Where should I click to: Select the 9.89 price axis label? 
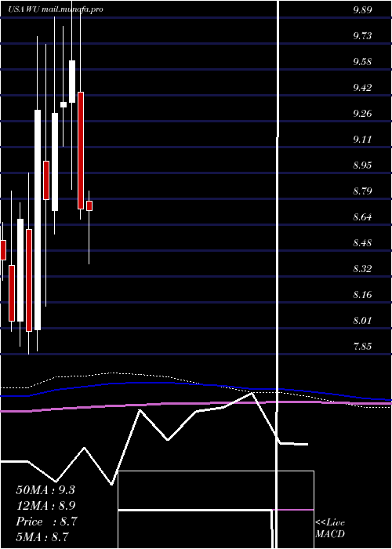pyautogui.click(x=362, y=9)
